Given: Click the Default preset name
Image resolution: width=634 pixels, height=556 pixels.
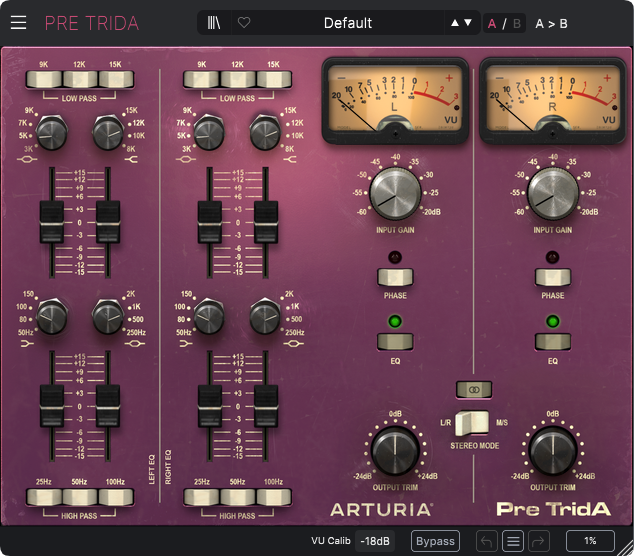Looking at the screenshot, I should click(x=348, y=23).
